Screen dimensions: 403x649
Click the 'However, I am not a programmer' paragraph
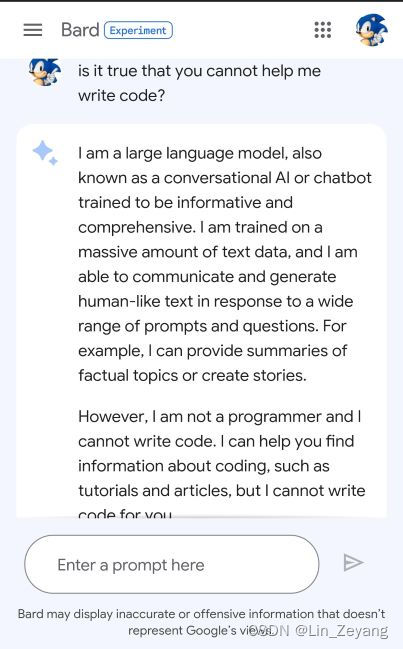point(222,465)
